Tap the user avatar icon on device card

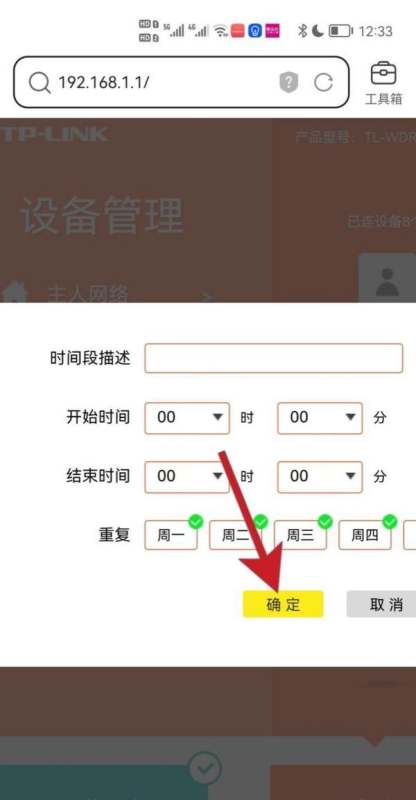pyautogui.click(x=387, y=282)
